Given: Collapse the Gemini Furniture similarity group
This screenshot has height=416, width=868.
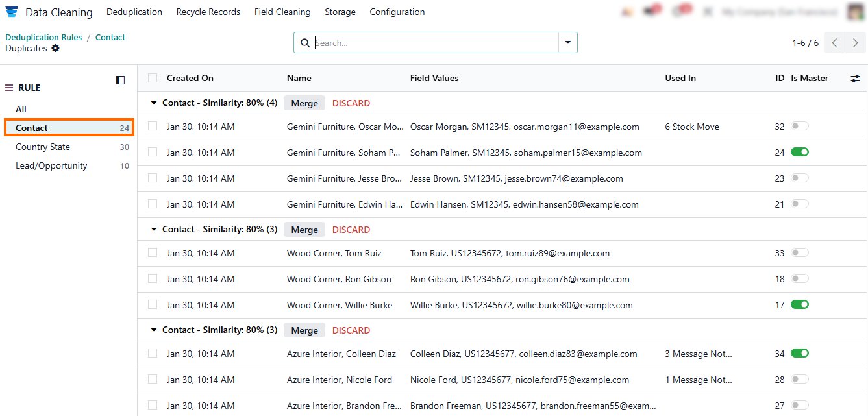Looking at the screenshot, I should coord(154,103).
